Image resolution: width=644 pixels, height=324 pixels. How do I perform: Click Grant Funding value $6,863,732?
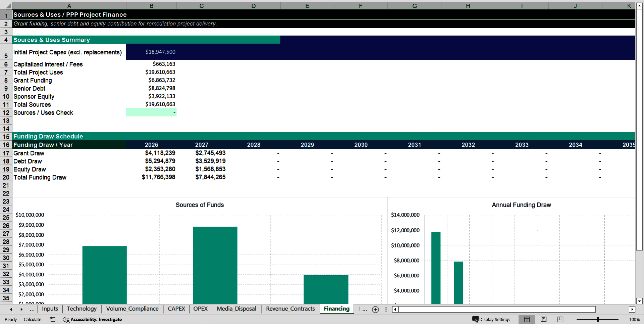click(151, 80)
